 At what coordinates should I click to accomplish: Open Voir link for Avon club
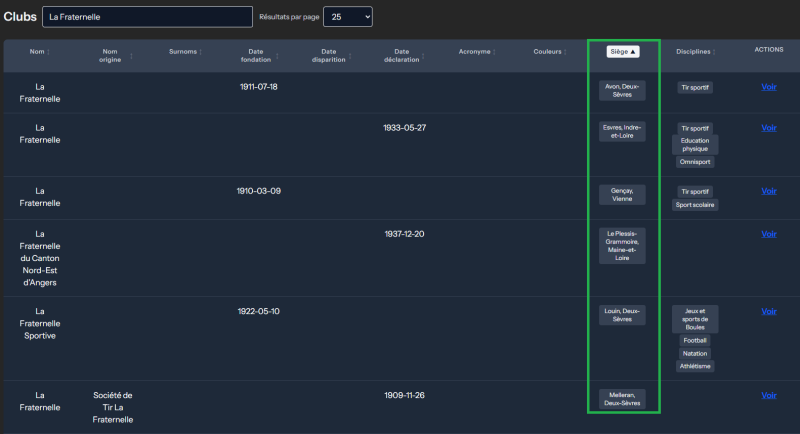[769, 87]
